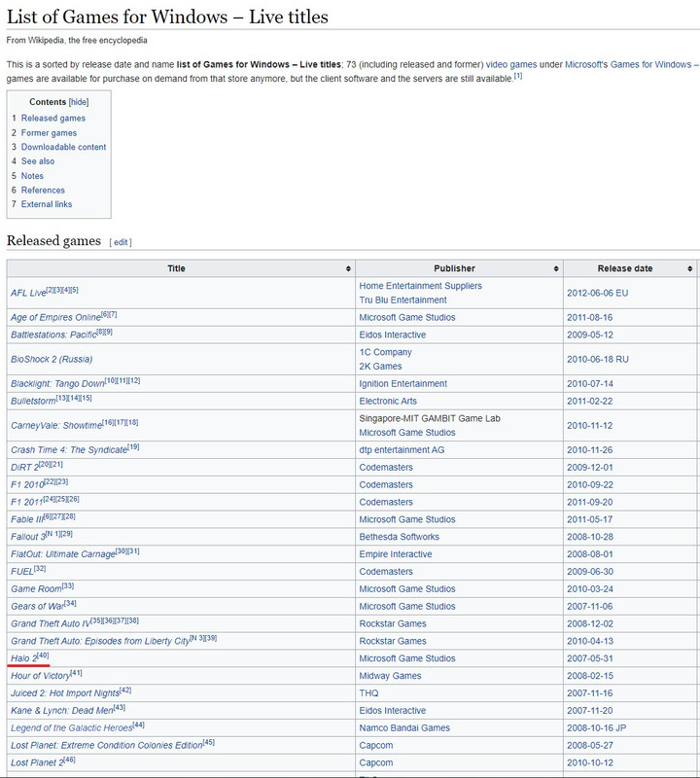This screenshot has width=700, height=778.
Task: Open the FUEL game article
Action: click(22, 572)
